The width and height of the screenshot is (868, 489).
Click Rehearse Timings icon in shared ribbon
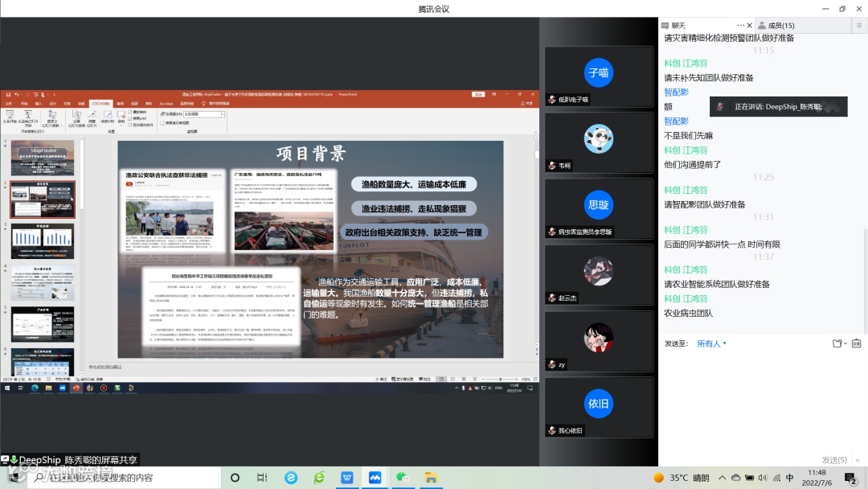(x=108, y=117)
